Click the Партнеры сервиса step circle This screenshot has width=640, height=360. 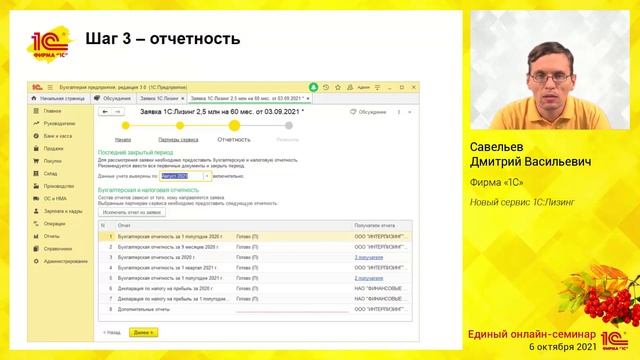pos(180,126)
